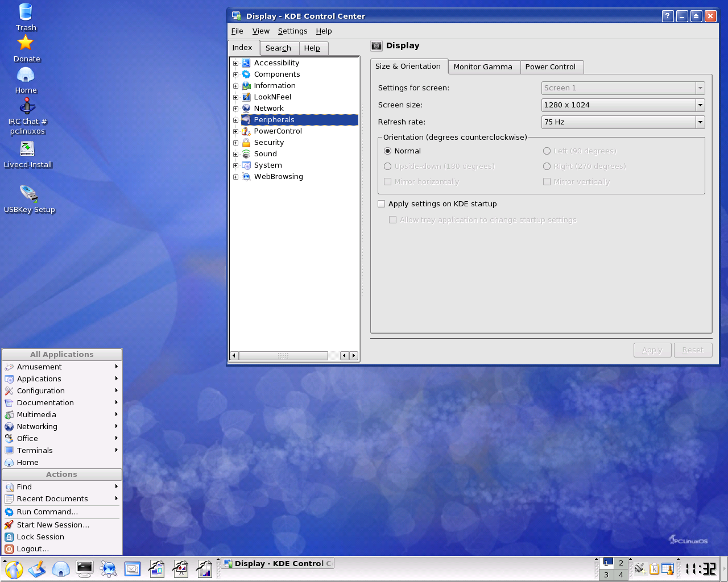Click the network plug tray icon
The height and width of the screenshot is (582, 728).
(640, 568)
